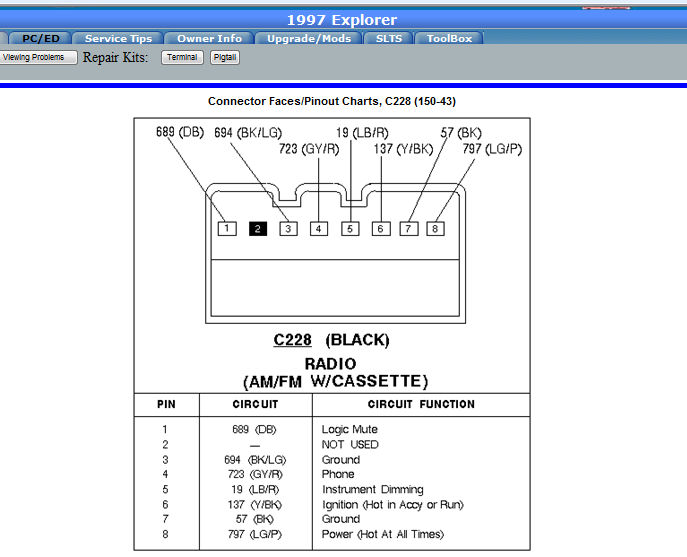Screen dimensions: 687x557
Task: Click the (AM/FM W/CASSETTE) label
Action: click(x=336, y=381)
